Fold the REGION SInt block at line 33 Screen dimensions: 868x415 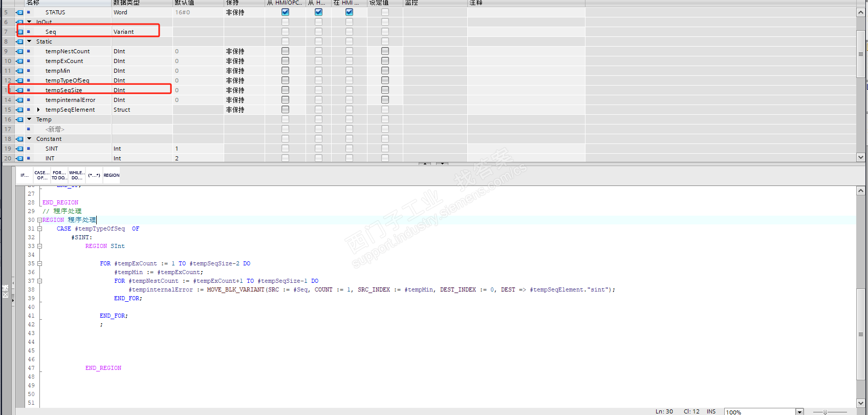tap(39, 246)
